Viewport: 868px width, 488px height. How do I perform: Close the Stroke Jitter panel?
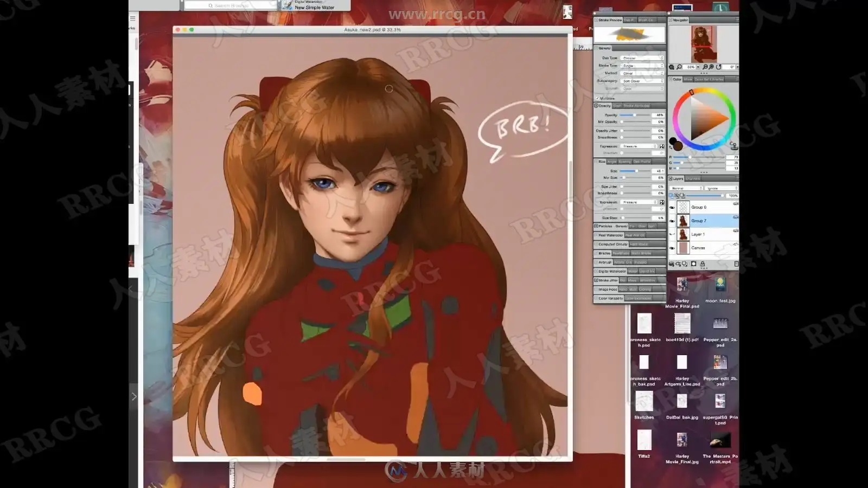click(596, 280)
